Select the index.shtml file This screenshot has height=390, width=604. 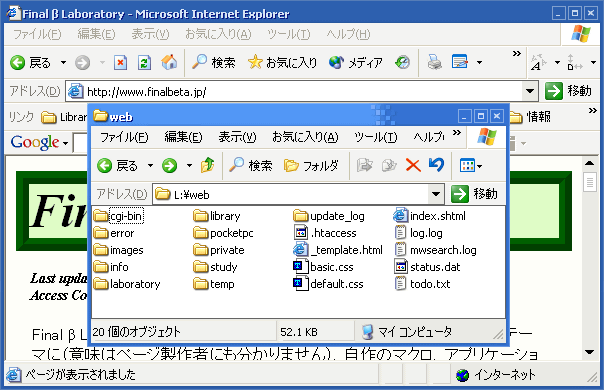430,216
